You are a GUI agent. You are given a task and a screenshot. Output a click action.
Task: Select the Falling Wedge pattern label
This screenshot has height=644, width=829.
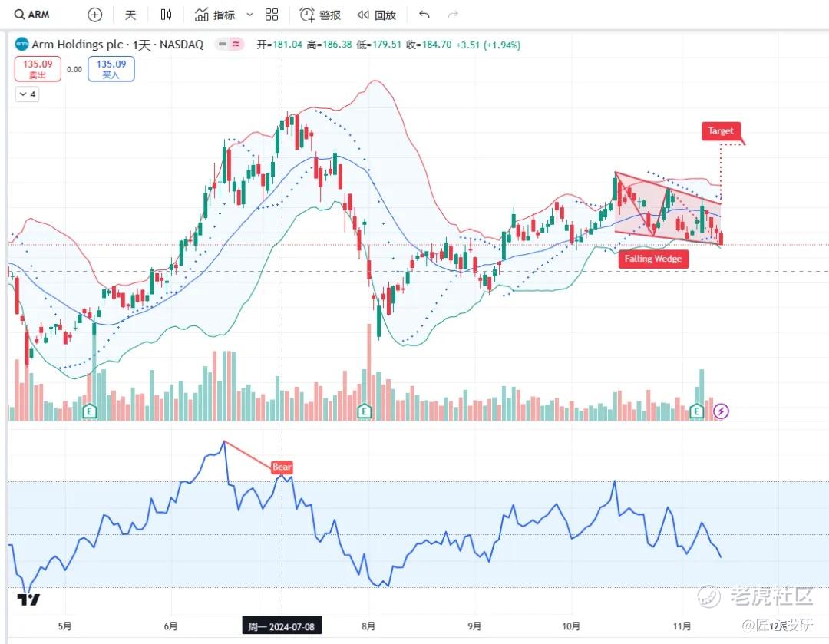pos(653,259)
